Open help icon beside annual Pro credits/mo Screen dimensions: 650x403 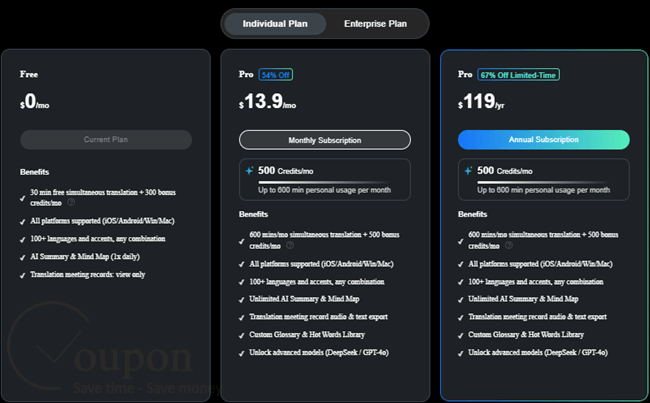[509, 245]
